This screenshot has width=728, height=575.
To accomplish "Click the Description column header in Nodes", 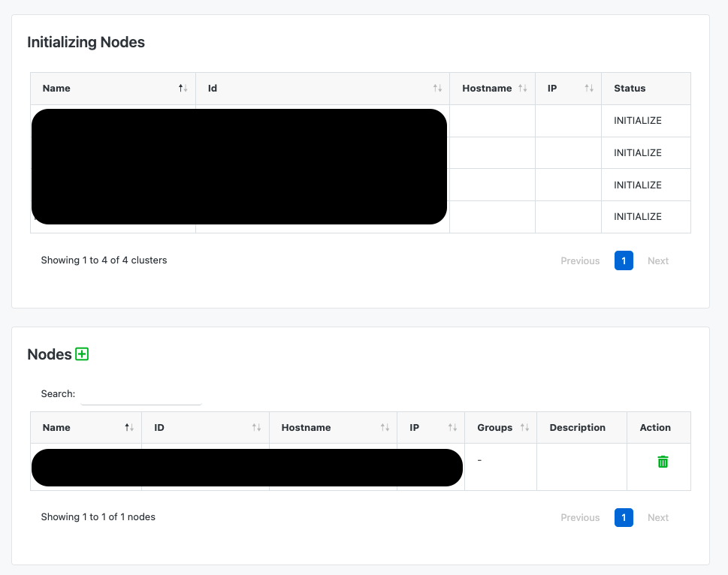I will (x=581, y=428).
